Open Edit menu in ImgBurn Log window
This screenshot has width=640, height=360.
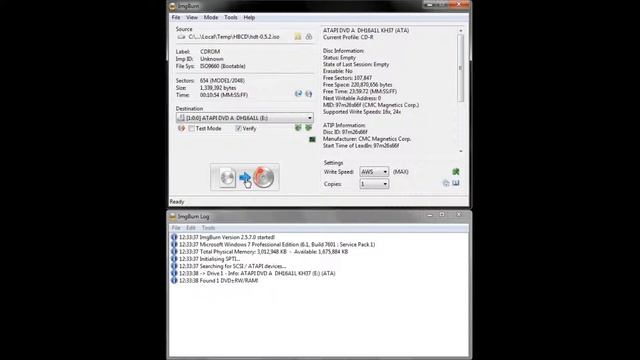[x=191, y=228]
